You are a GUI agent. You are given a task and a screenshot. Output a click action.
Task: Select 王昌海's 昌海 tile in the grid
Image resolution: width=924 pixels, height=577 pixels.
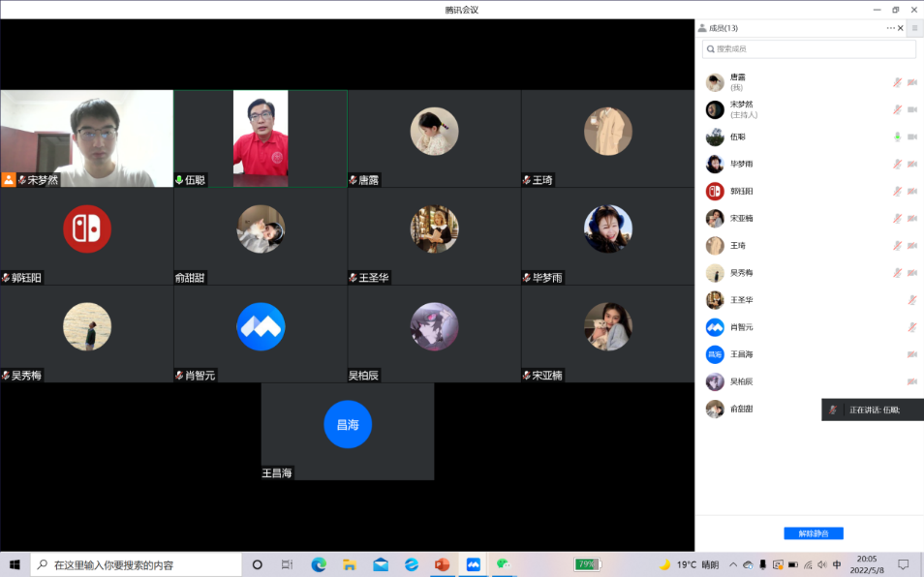[348, 432]
